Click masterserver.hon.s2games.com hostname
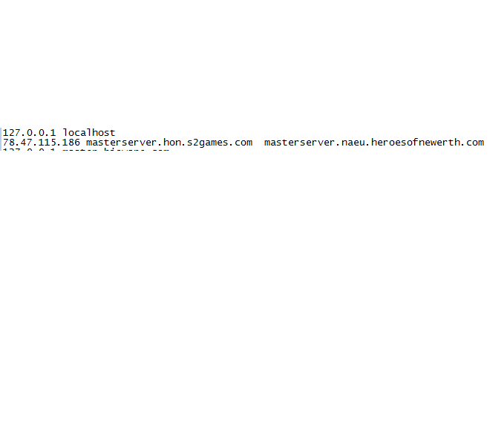504x421 pixels. click(x=169, y=142)
